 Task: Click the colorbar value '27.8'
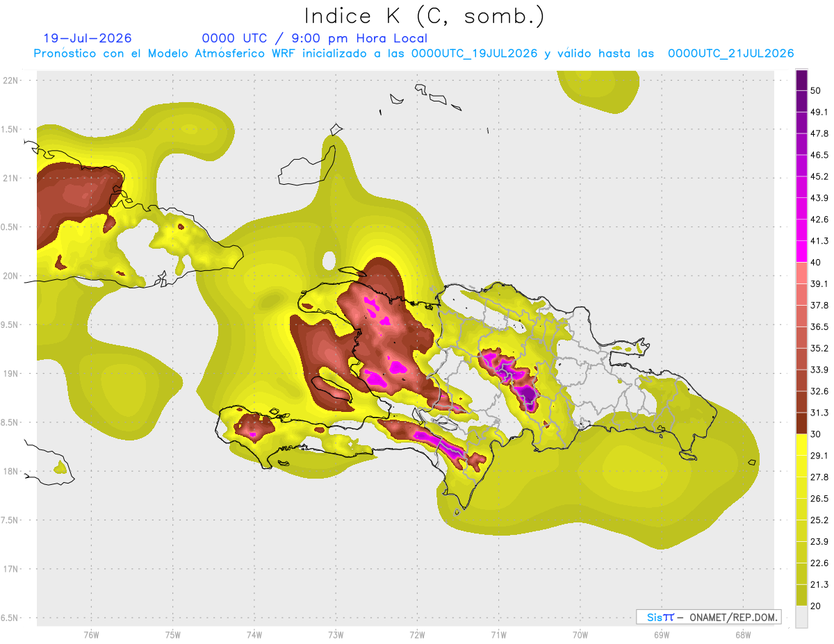pos(819,477)
